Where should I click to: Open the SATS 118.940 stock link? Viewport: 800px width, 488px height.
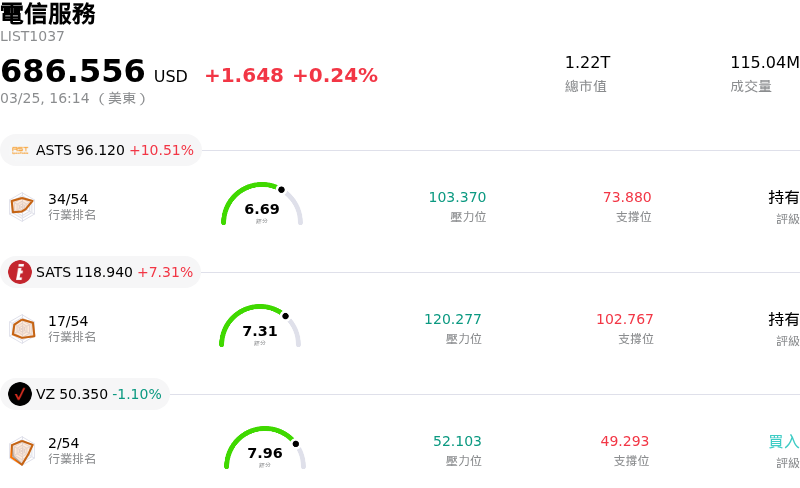pos(84,272)
